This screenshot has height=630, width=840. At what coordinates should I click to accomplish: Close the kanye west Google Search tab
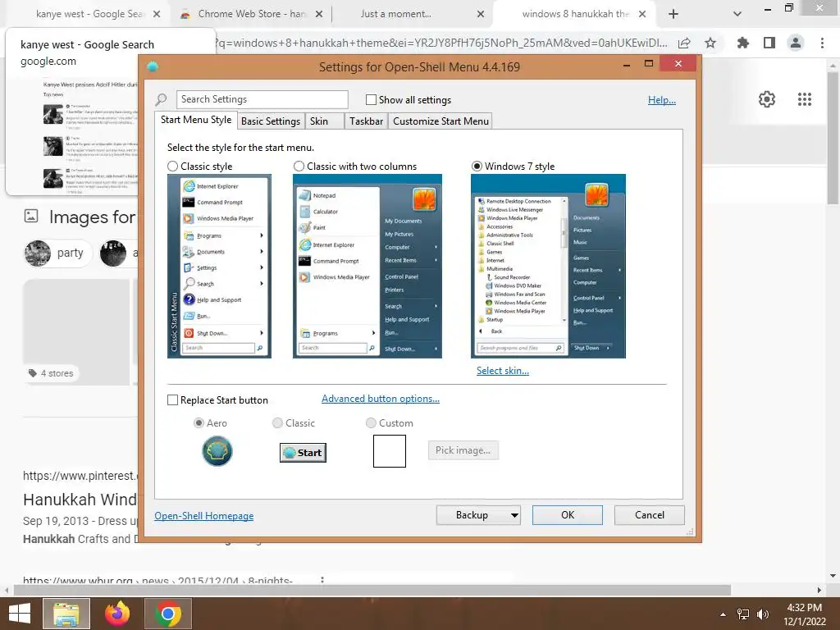[157, 14]
